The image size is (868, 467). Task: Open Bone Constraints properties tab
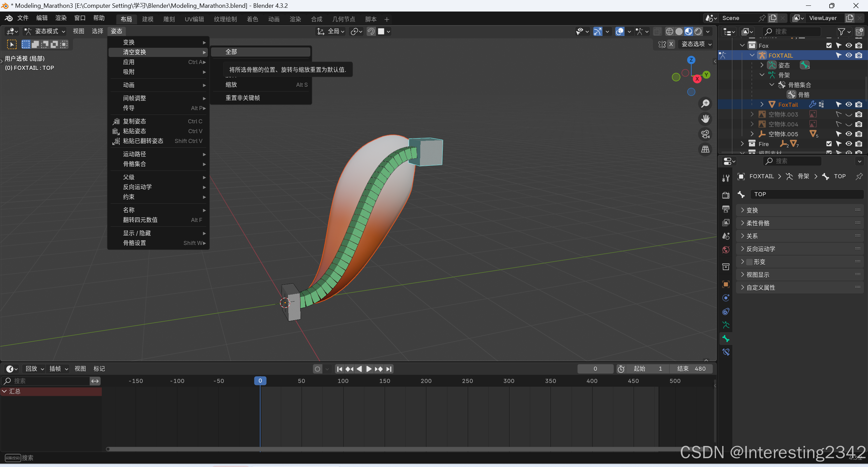coord(726,352)
